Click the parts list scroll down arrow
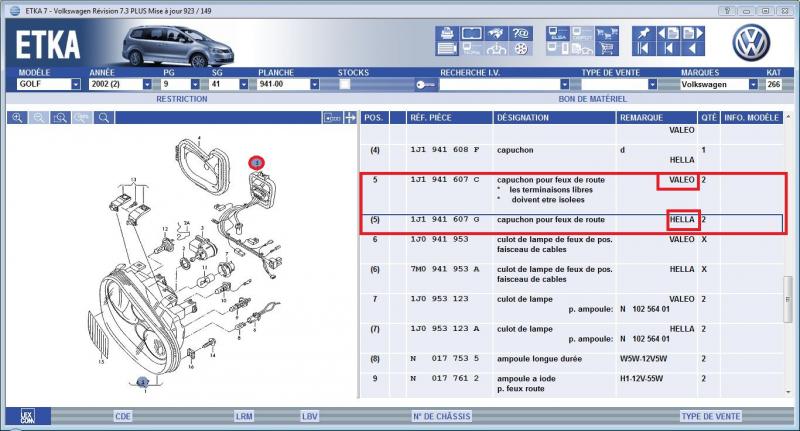This screenshot has height=431, width=800. 788,392
